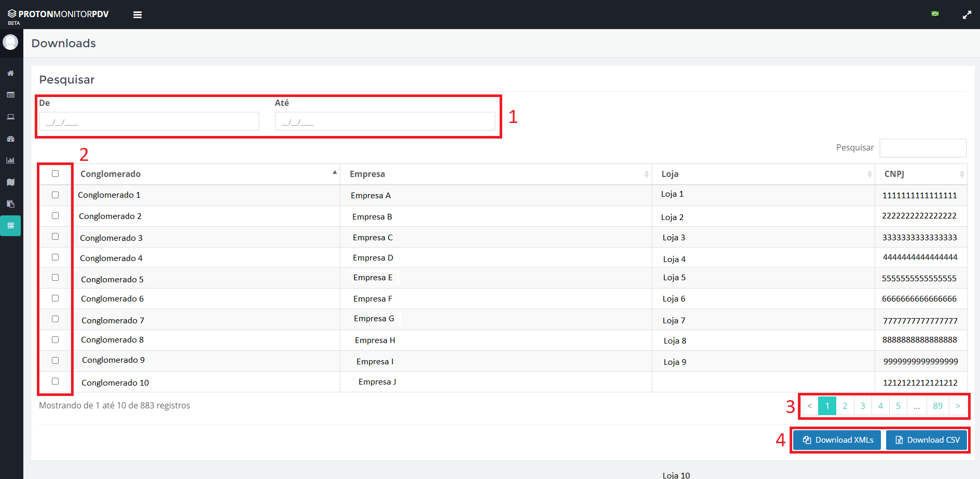Go to pagination page 1
Viewport: 980px width, 479px height.
pyautogui.click(x=827, y=406)
